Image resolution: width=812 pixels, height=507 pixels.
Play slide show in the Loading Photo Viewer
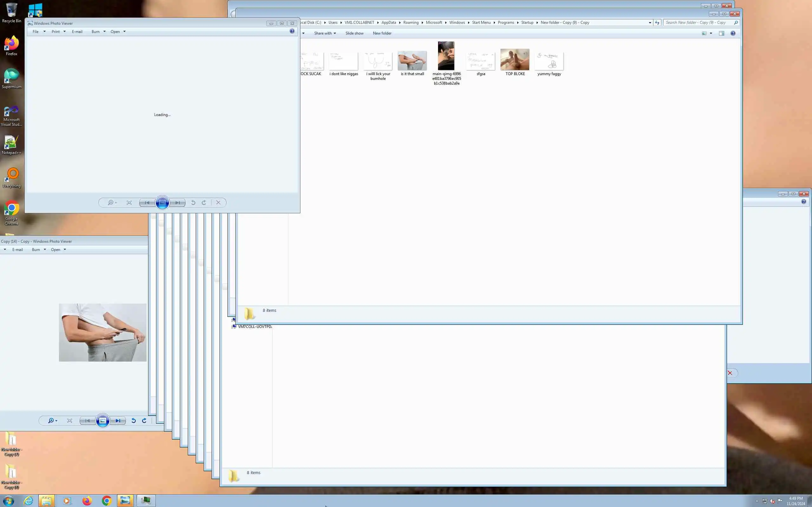pos(162,202)
